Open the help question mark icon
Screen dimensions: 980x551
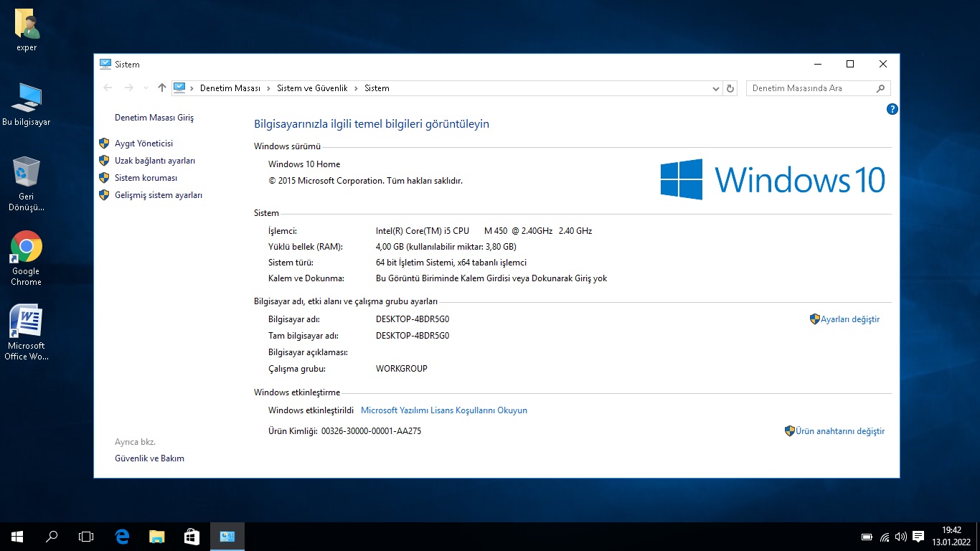(892, 109)
